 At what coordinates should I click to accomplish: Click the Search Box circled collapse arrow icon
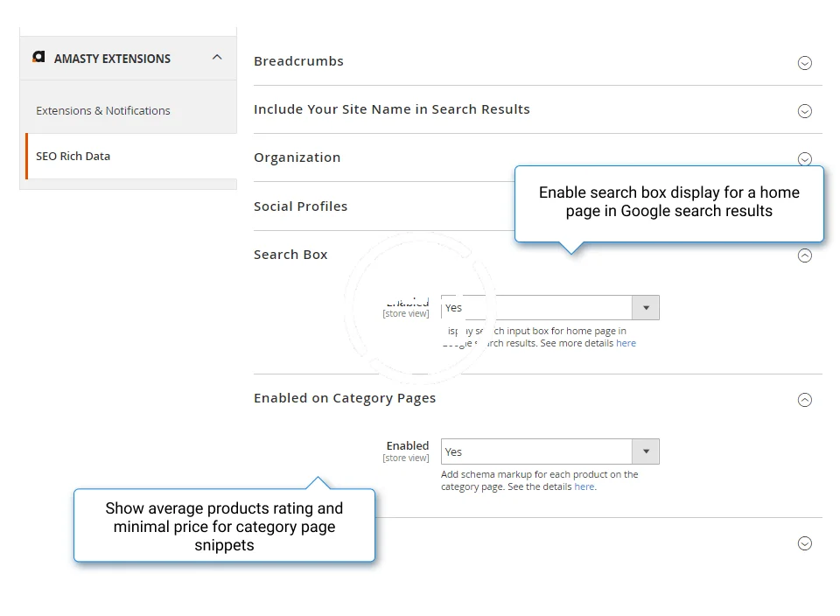pyautogui.click(x=805, y=255)
